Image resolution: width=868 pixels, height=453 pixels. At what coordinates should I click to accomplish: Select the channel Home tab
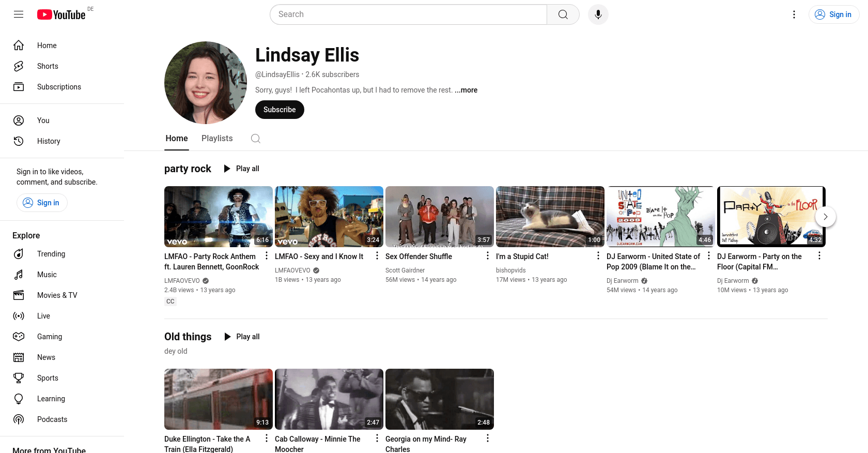click(x=177, y=139)
